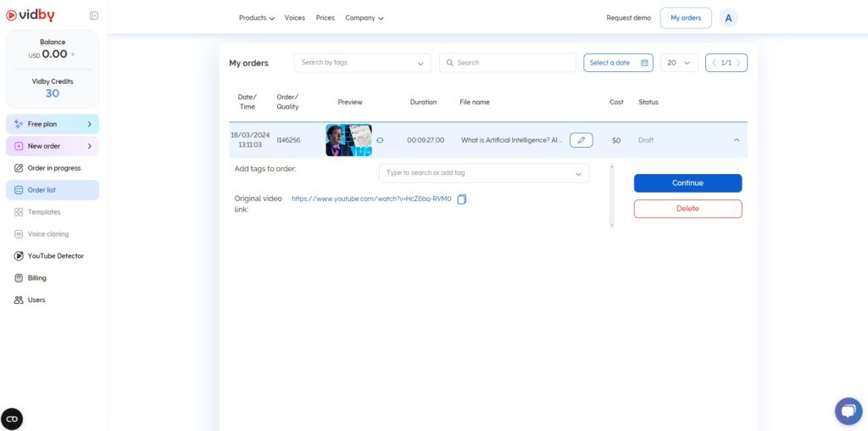Click the add tag search field
Viewport: 868px width, 431px height.
484,173
